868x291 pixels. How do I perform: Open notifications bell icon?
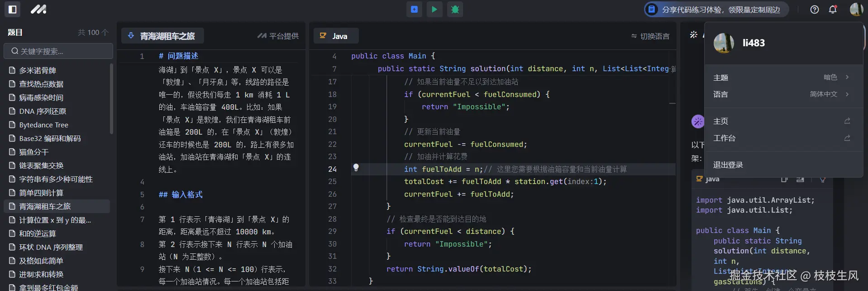833,10
